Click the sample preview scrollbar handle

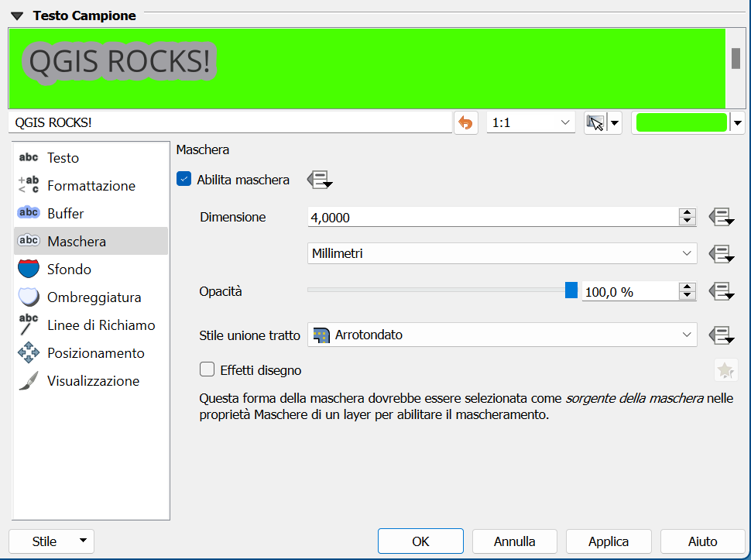pos(736,58)
